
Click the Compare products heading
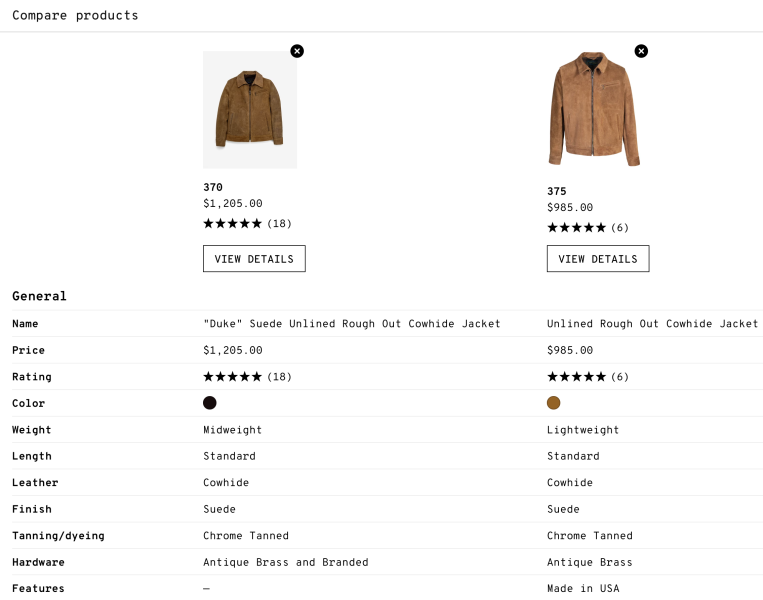75,16
